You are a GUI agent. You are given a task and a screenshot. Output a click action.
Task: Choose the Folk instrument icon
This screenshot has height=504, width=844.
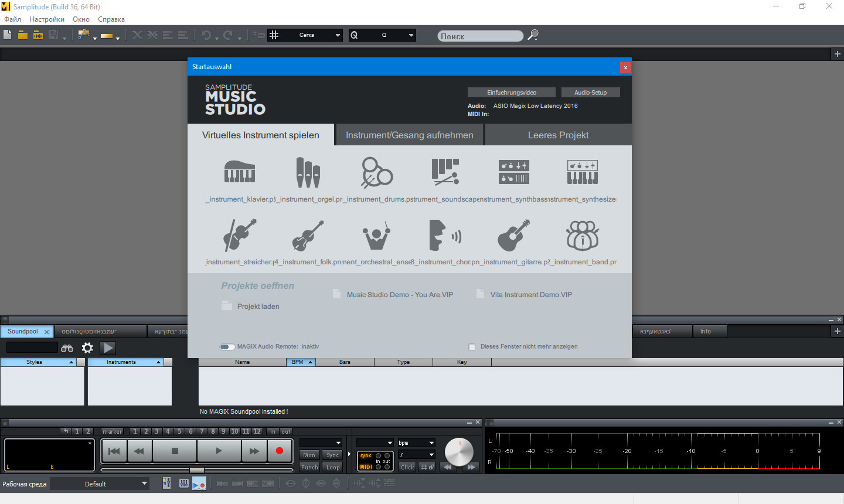click(x=308, y=235)
